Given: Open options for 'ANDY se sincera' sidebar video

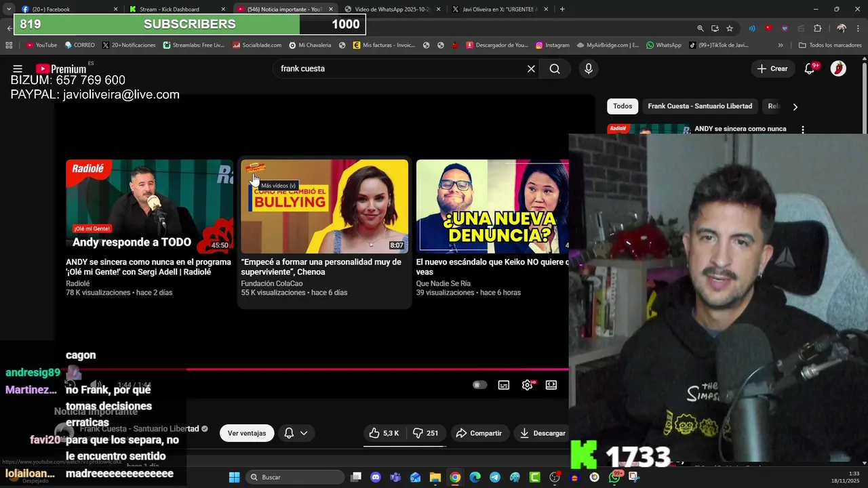Looking at the screenshot, I should [803, 129].
